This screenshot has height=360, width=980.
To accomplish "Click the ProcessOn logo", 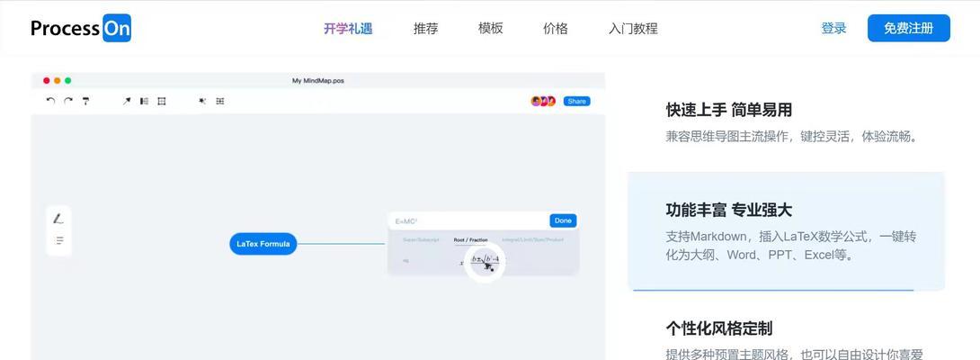I will pyautogui.click(x=81, y=28).
